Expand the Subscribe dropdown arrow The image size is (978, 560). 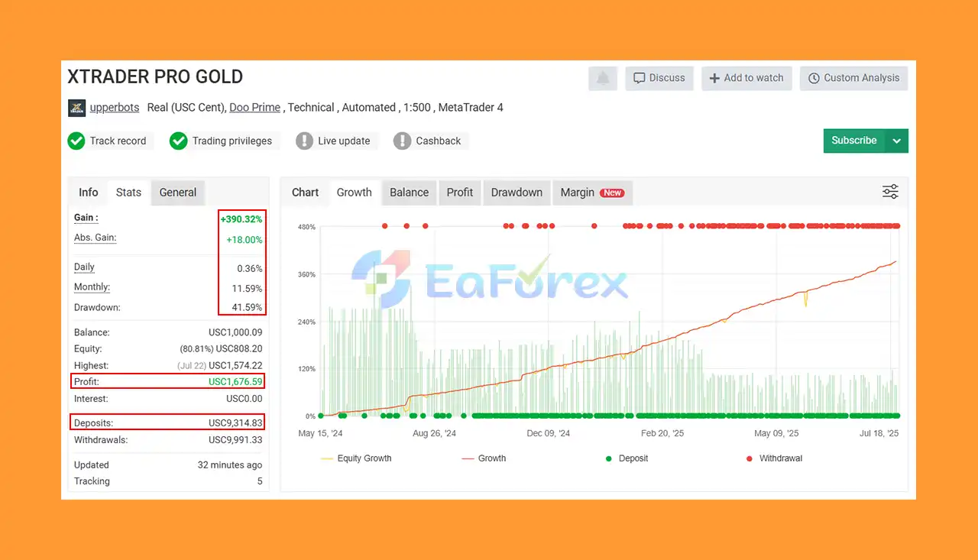click(897, 141)
